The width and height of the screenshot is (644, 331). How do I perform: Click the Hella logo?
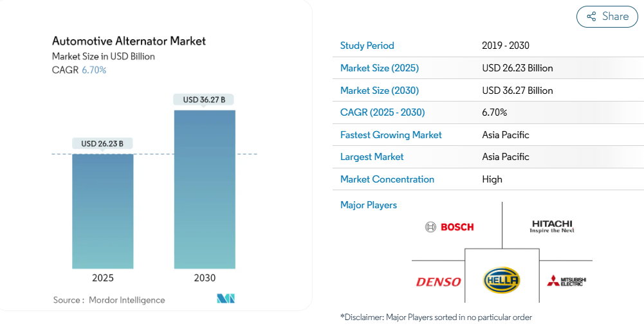pyautogui.click(x=501, y=280)
